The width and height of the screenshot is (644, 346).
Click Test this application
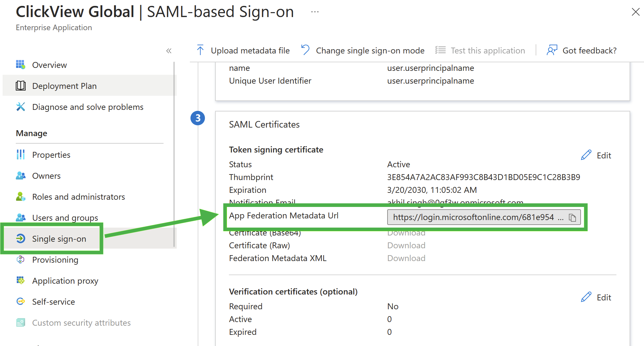(x=480, y=51)
